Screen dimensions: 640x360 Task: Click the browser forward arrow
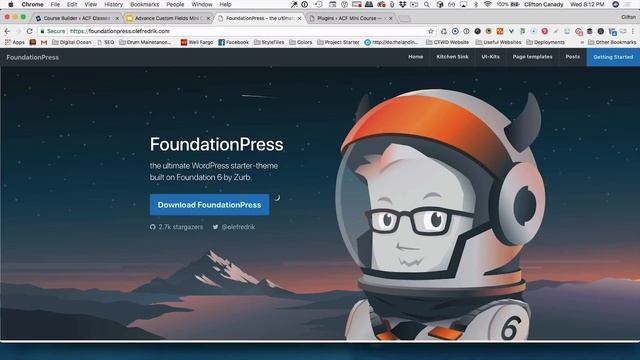[18, 31]
